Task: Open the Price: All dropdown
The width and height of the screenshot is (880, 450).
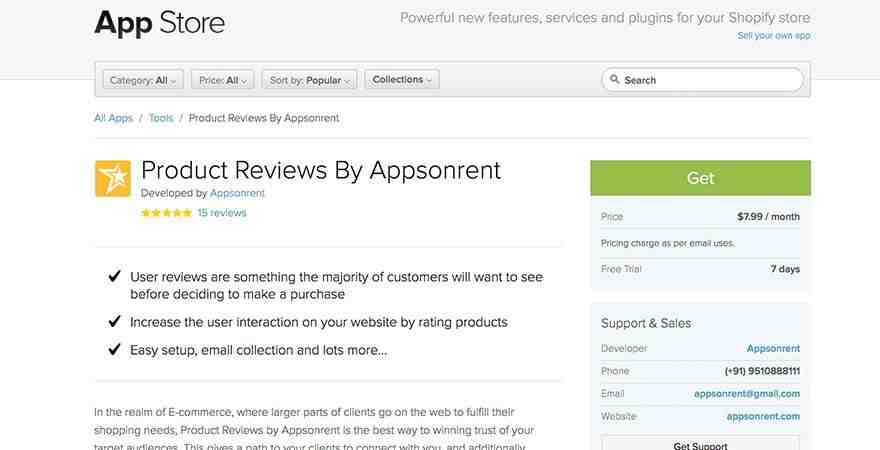Action: click(x=222, y=80)
